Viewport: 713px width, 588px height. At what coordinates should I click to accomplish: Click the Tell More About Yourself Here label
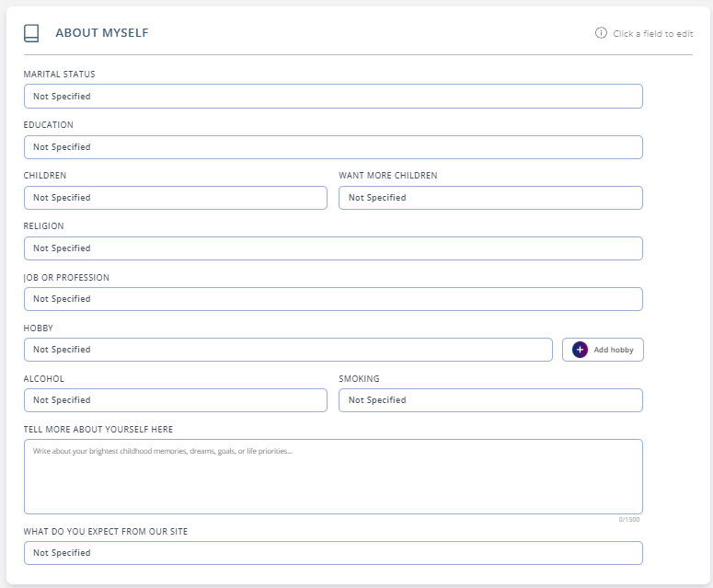[98, 430]
